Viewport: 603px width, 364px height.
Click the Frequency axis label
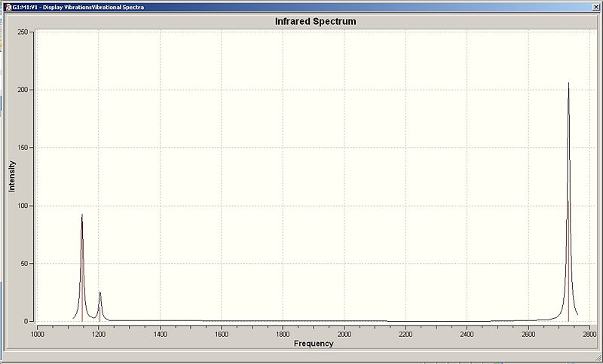click(x=314, y=343)
